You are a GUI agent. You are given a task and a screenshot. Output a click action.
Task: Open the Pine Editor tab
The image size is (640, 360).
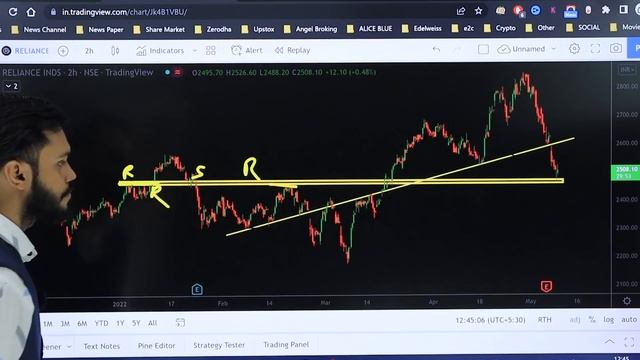pos(156,346)
